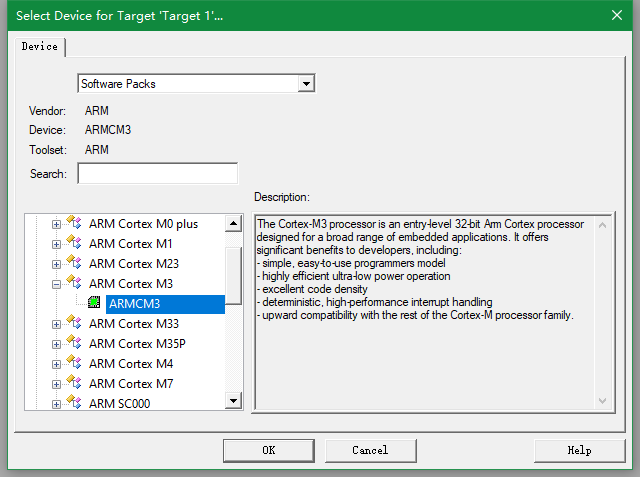Image resolution: width=640 pixels, height=477 pixels.
Task: Expand the ARM Cortex M35P node
Action: coord(56,344)
